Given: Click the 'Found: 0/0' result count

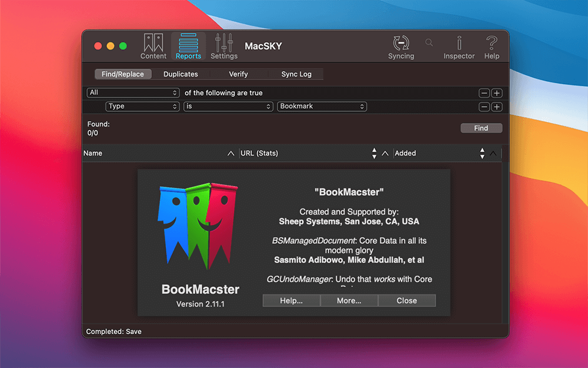Looking at the screenshot, I should [x=98, y=128].
